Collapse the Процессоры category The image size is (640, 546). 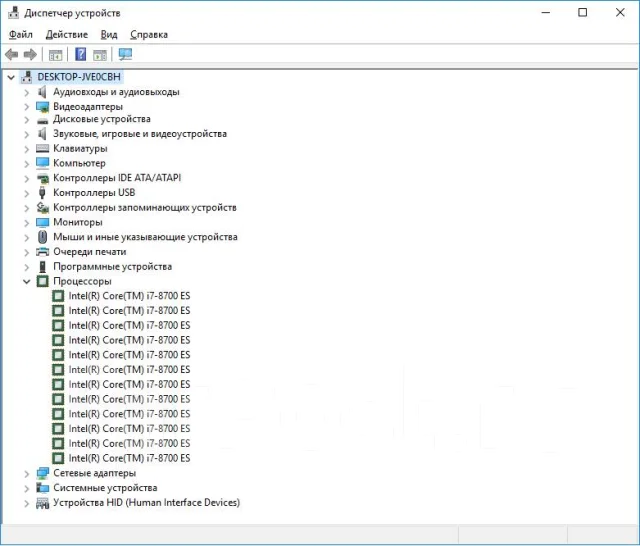tap(27, 282)
